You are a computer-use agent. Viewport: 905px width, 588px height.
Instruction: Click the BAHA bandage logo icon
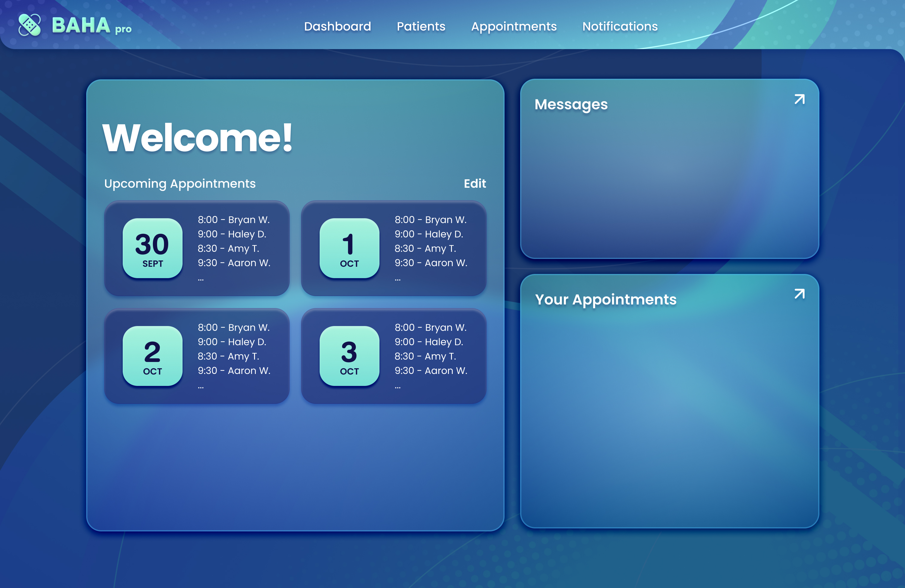click(30, 25)
